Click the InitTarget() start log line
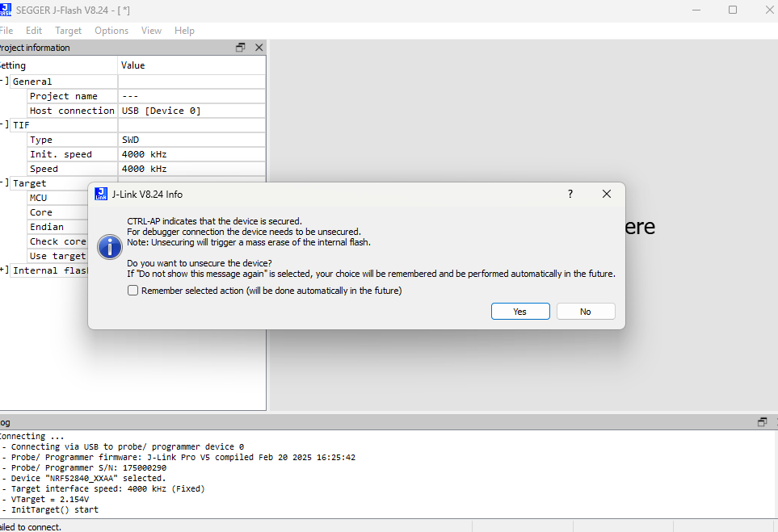The width and height of the screenshot is (778, 532). [x=51, y=509]
